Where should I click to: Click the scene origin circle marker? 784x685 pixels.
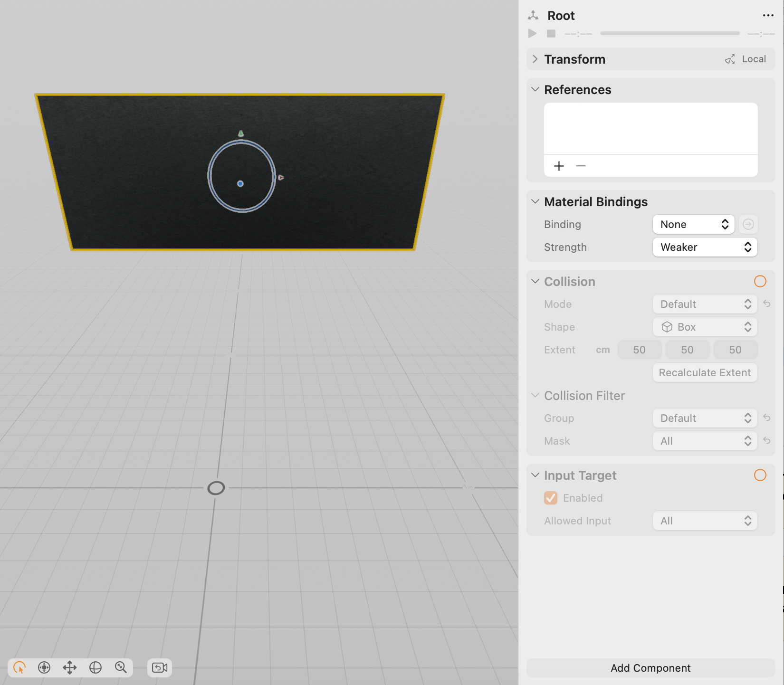216,488
